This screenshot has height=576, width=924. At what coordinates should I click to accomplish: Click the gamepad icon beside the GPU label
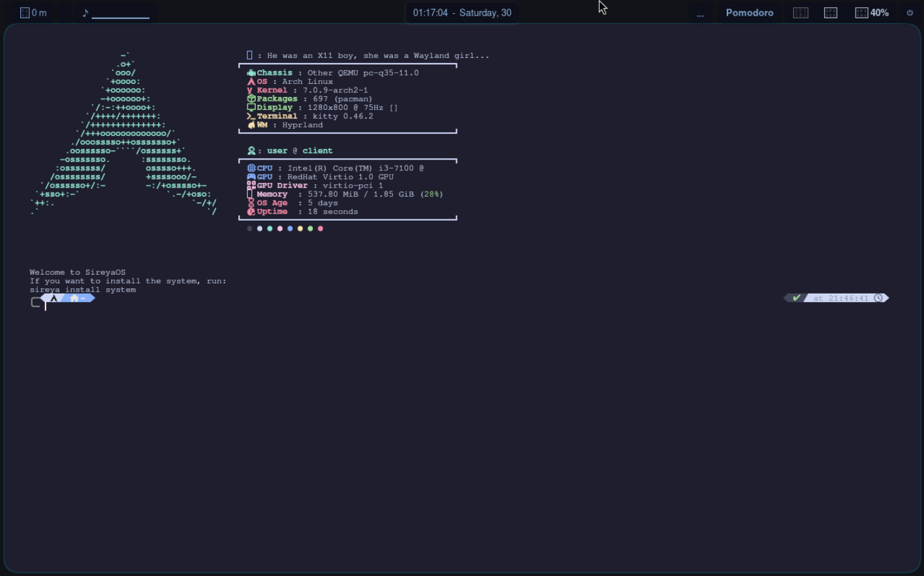tap(251, 176)
